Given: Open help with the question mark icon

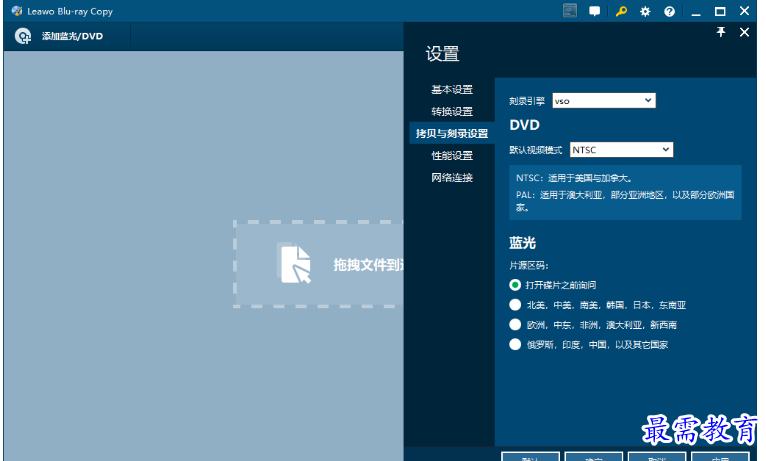Looking at the screenshot, I should click(669, 11).
